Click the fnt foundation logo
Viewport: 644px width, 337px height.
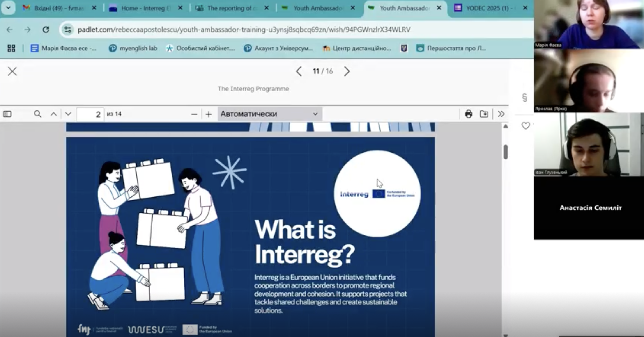tap(100, 330)
